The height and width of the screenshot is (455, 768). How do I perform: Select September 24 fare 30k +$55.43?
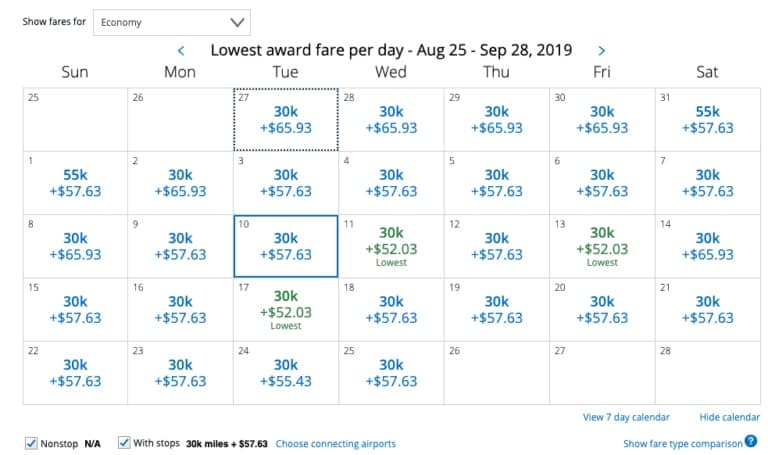pos(286,373)
